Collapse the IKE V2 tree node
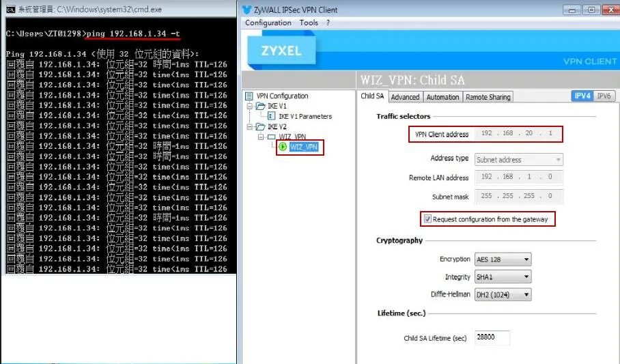 point(249,126)
